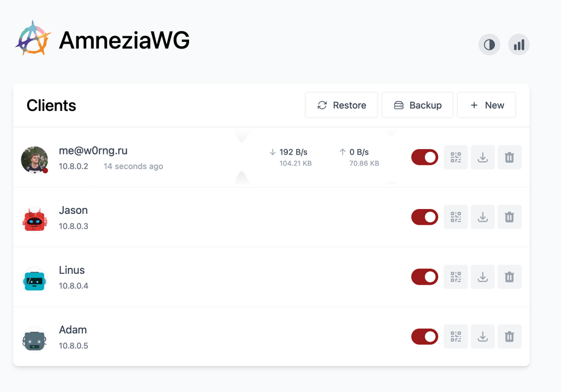Disable the Jason client toggle
The image size is (561, 392).
(425, 217)
